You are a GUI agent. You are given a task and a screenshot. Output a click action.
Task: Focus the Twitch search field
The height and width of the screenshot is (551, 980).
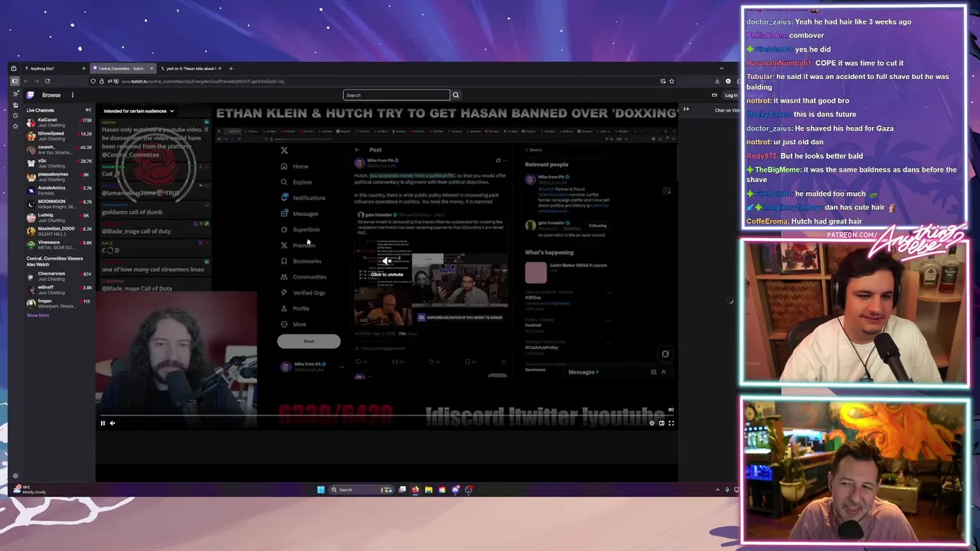click(397, 95)
